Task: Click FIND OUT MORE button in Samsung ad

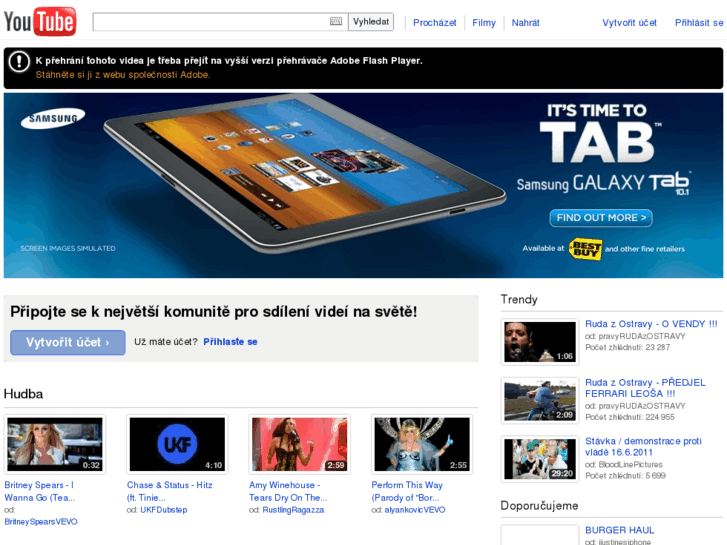Action: coord(601,218)
